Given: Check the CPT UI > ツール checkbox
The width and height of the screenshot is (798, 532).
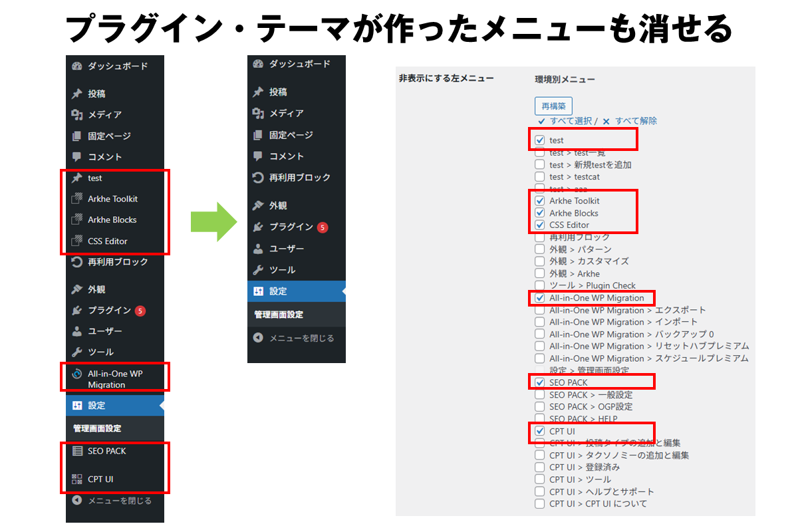Looking at the screenshot, I should click(540, 479).
